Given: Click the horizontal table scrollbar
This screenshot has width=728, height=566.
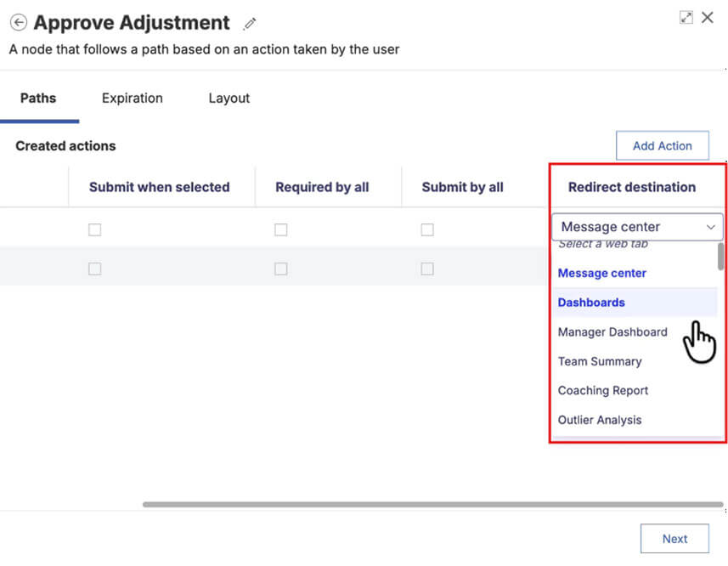Looking at the screenshot, I should point(432,504).
